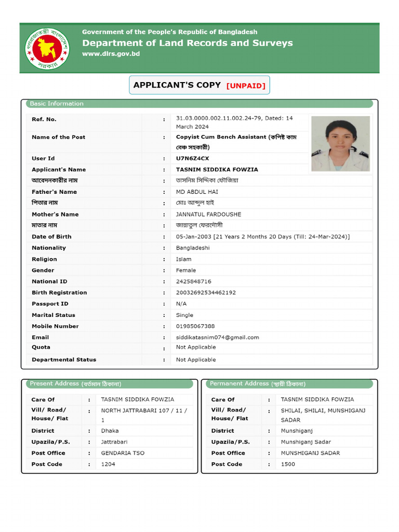Click the applicant's photo thumbnail
This screenshot has width=399, height=532.
coord(340,143)
